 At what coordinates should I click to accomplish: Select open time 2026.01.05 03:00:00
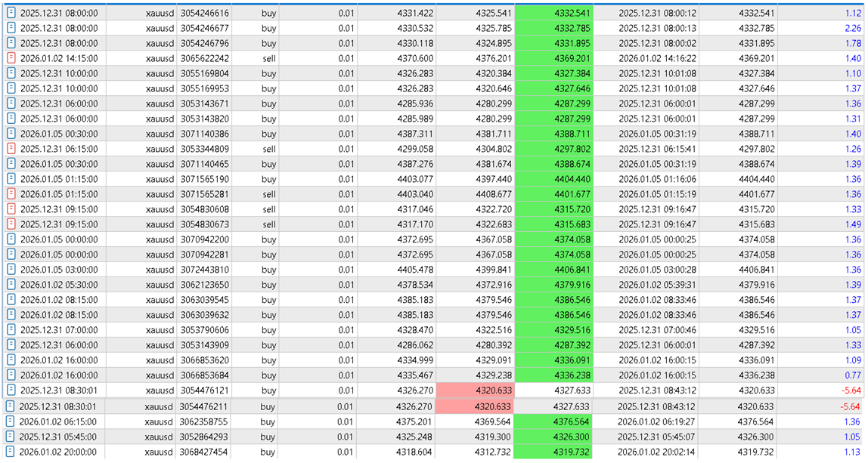coord(59,270)
